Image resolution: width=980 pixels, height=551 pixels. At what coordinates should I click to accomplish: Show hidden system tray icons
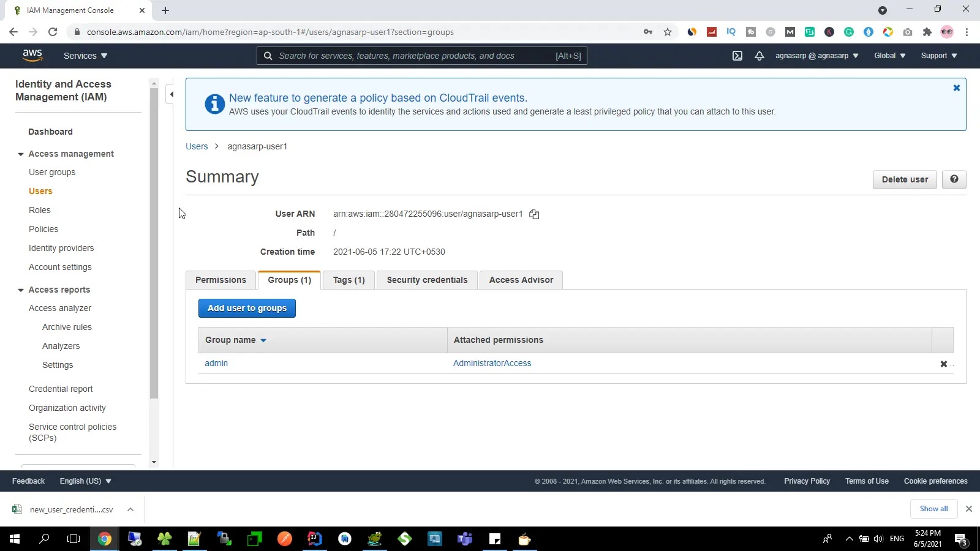pos(849,539)
